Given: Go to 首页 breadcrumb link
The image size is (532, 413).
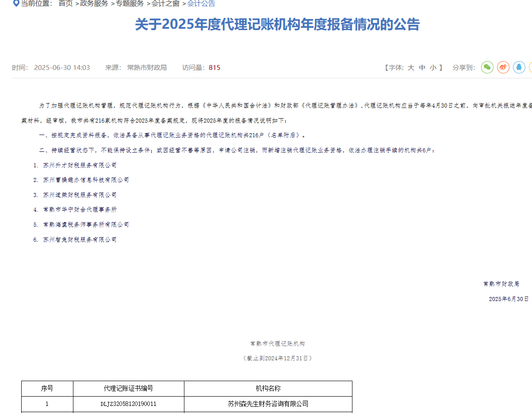Looking at the screenshot, I should click(x=65, y=4).
